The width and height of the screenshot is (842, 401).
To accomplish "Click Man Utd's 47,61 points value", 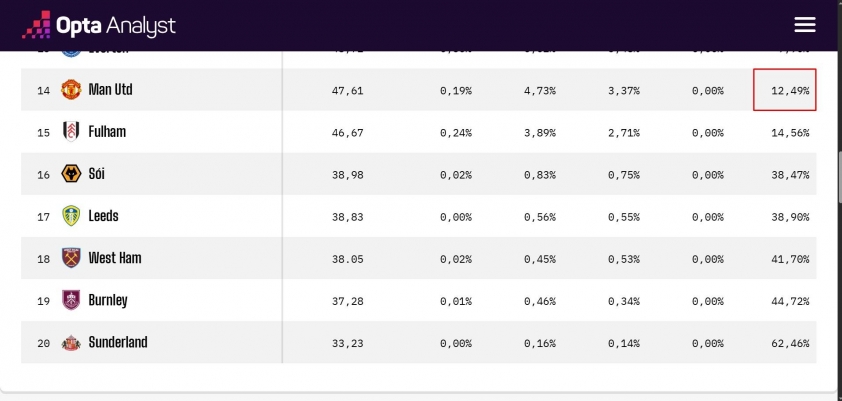I will [x=346, y=90].
